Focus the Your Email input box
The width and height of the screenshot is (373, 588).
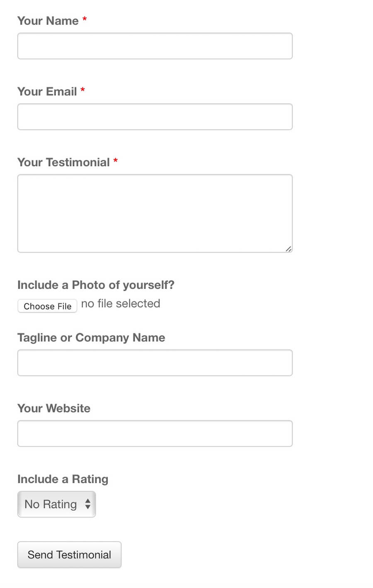(155, 117)
